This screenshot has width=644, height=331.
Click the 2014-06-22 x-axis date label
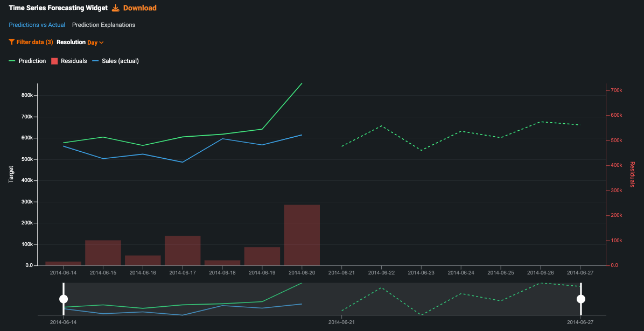pos(381,273)
